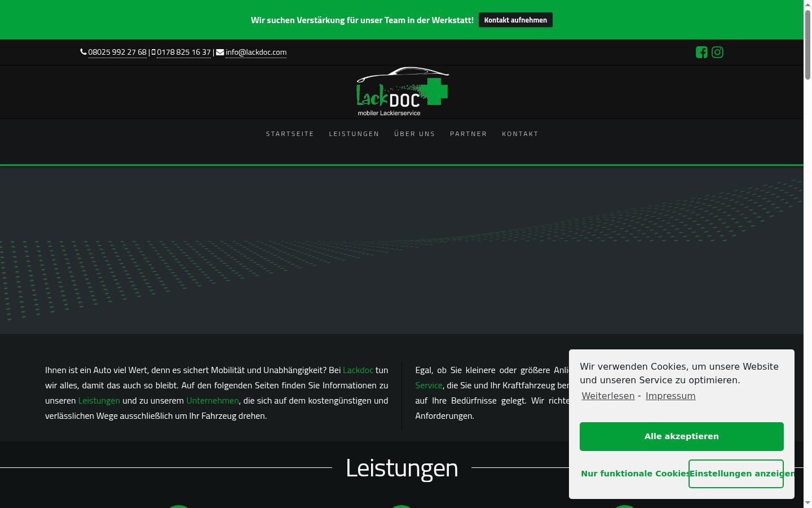Click the 'Kontakt aufnehmen' button
Viewport: 812px width, 508px height.
point(515,20)
